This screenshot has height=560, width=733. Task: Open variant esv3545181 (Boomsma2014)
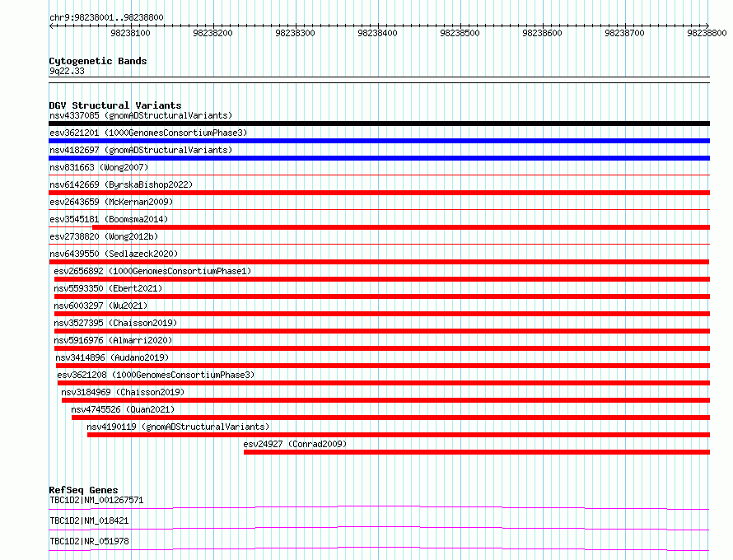click(109, 219)
